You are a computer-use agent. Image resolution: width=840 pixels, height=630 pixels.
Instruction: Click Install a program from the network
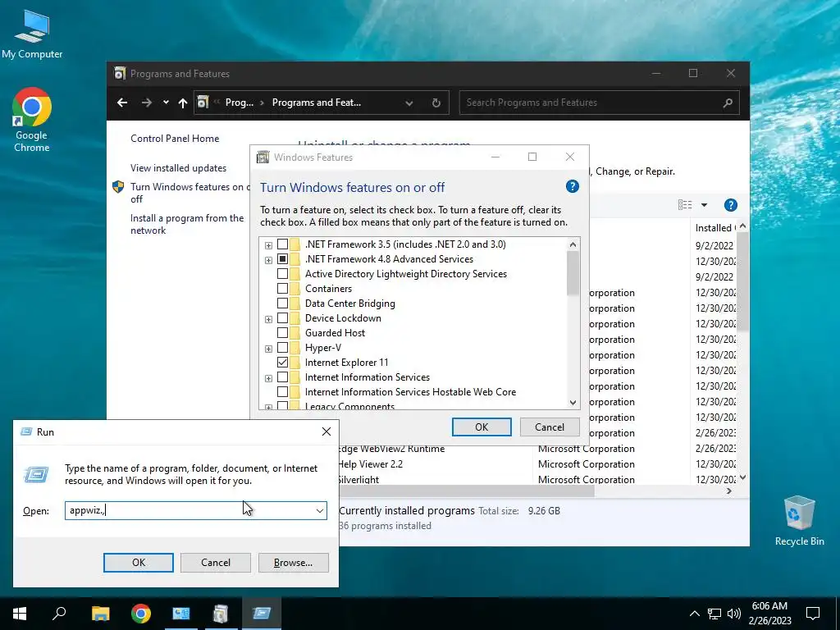(x=187, y=225)
